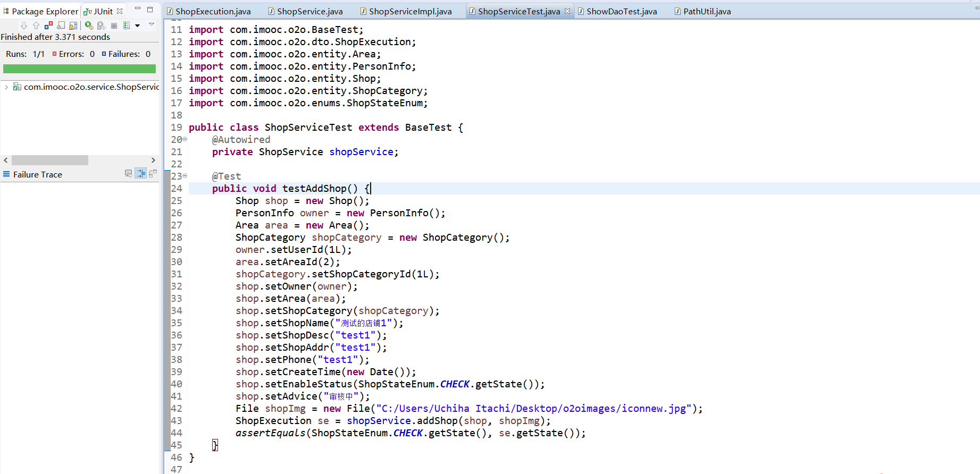This screenshot has height=474, width=980.
Task: Click the Failures count indicator
Action: click(x=127, y=54)
